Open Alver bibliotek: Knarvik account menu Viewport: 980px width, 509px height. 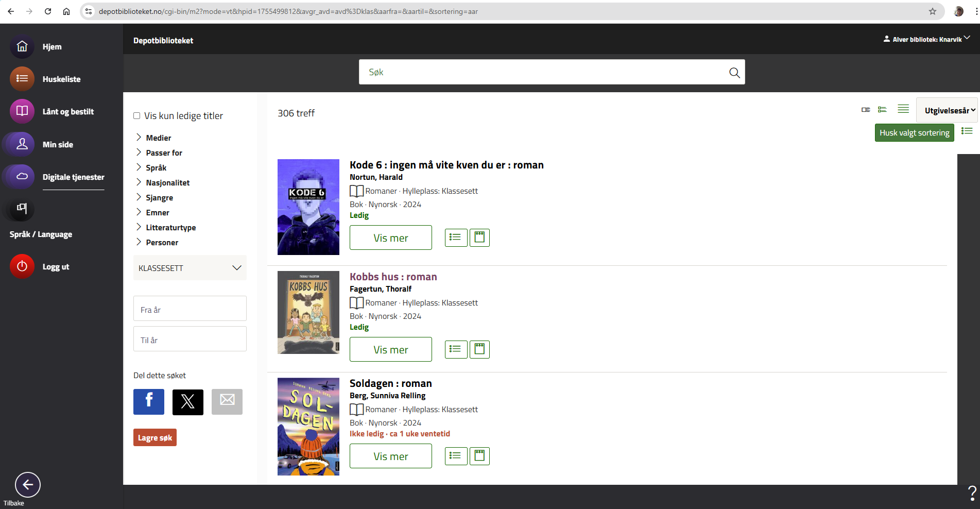pos(926,39)
